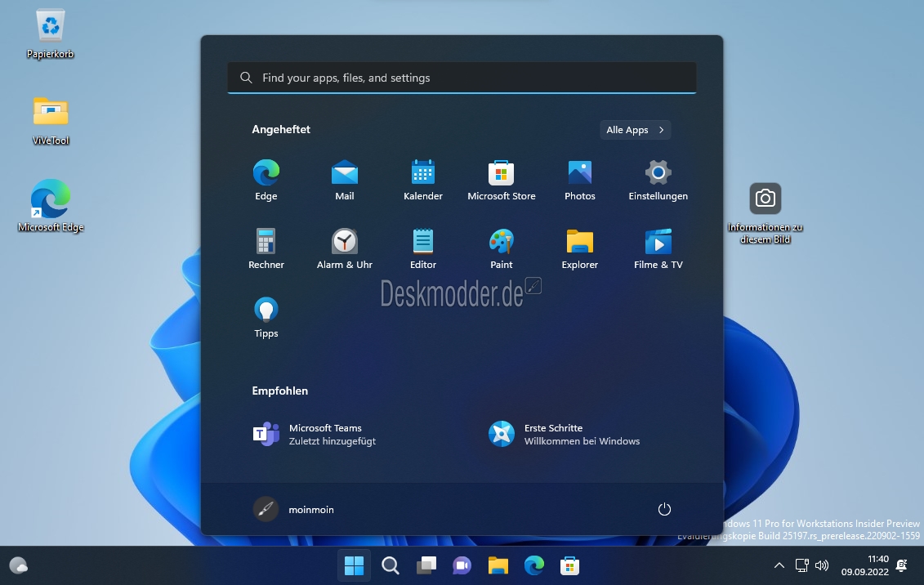Viewport: 924px width, 585px height.
Task: Open Edge from pinned apps
Action: [x=266, y=181]
